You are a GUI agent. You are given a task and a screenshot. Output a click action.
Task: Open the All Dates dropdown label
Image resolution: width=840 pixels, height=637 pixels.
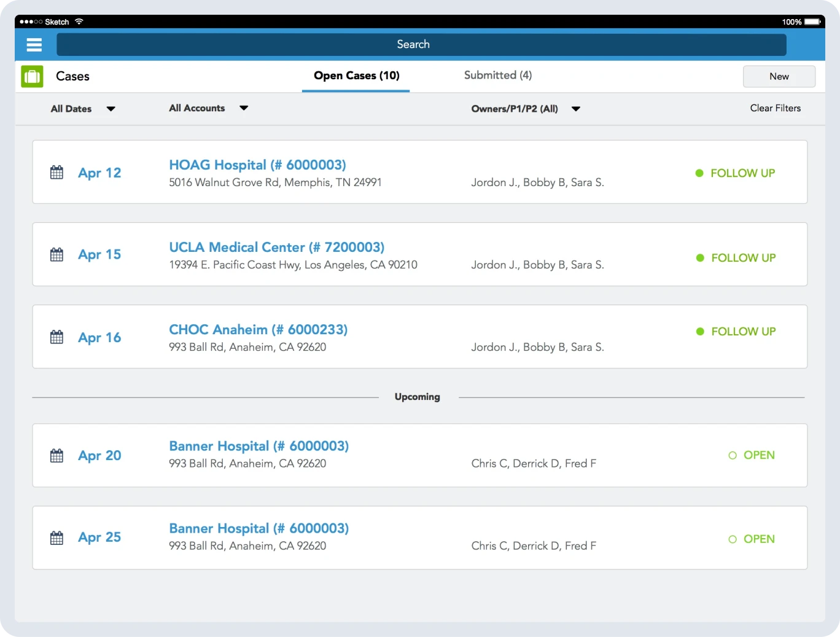tap(71, 109)
